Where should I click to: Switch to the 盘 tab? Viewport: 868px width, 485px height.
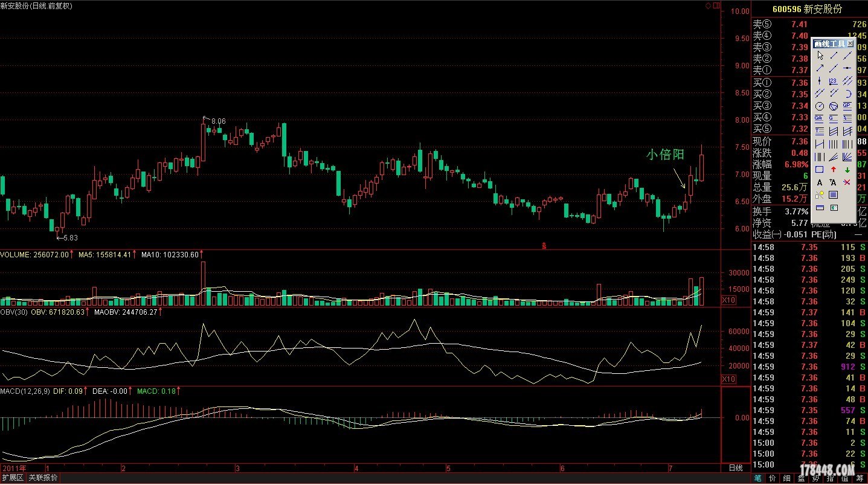pyautogui.click(x=802, y=478)
